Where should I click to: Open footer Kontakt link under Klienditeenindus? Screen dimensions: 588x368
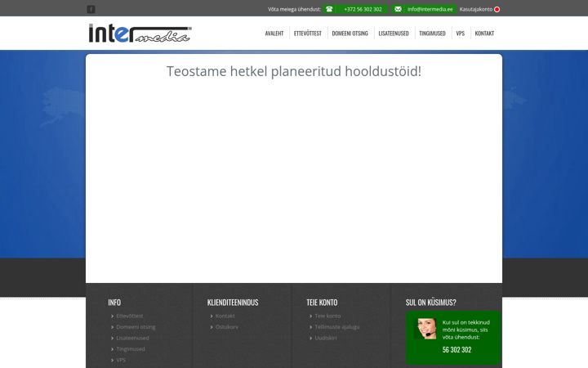click(x=225, y=316)
